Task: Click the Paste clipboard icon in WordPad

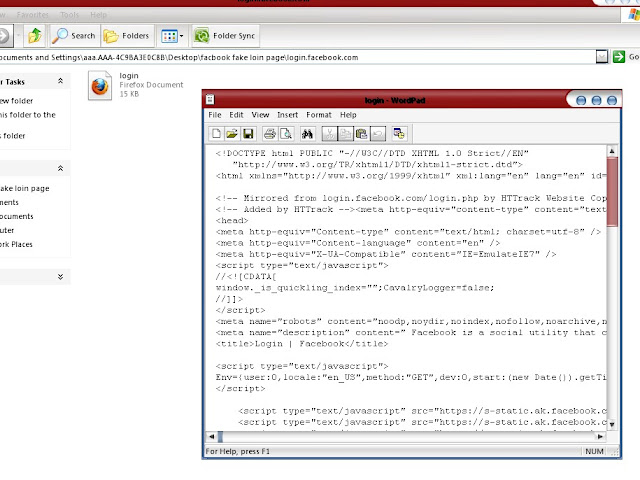Action: pos(361,134)
